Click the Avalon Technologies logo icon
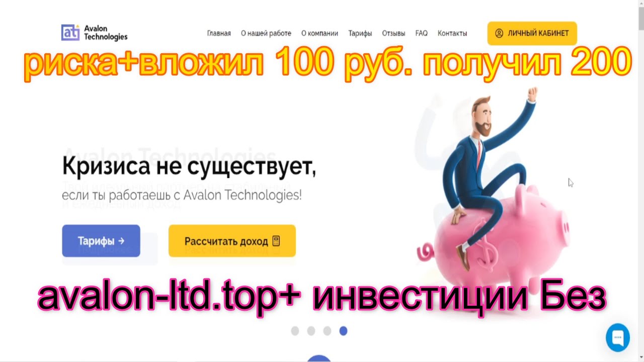 click(x=70, y=33)
